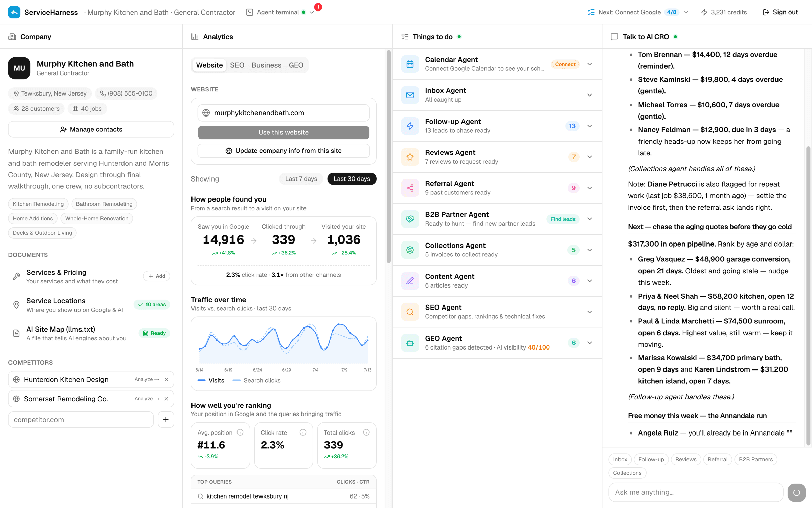Expand the SEO Agent row
The image size is (812, 508).
[x=590, y=312]
